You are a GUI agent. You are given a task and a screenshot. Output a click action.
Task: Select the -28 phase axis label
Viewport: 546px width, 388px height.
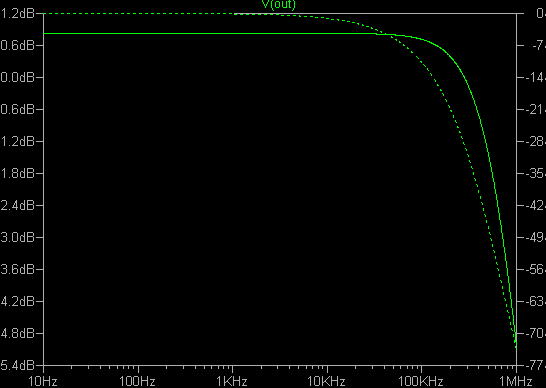tap(536, 141)
